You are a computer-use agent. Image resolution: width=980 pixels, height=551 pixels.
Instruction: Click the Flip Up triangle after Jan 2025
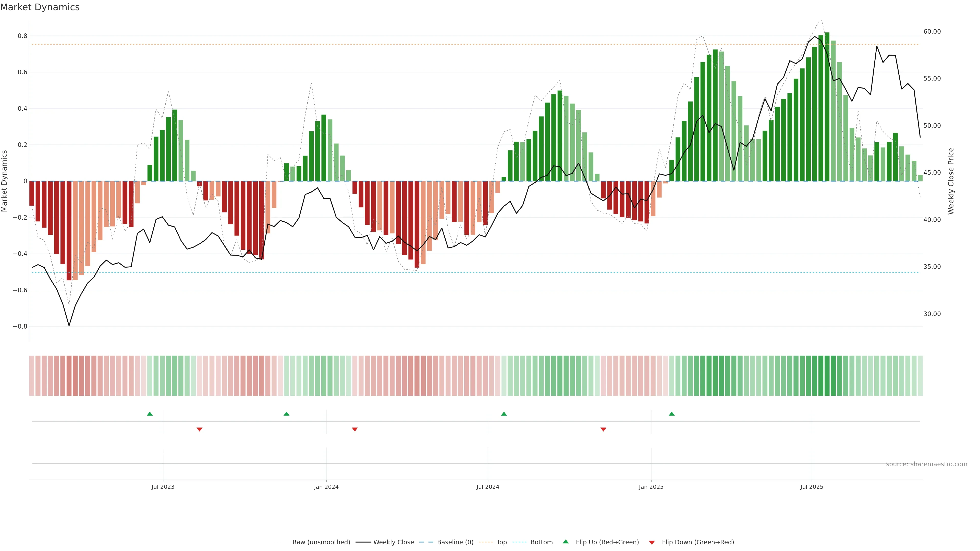pos(671,414)
